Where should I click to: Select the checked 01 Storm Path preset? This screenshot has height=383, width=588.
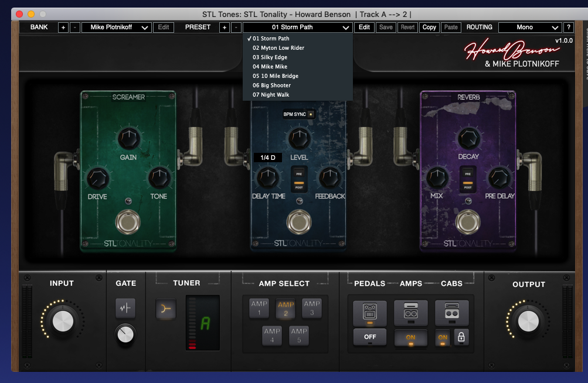click(x=298, y=38)
